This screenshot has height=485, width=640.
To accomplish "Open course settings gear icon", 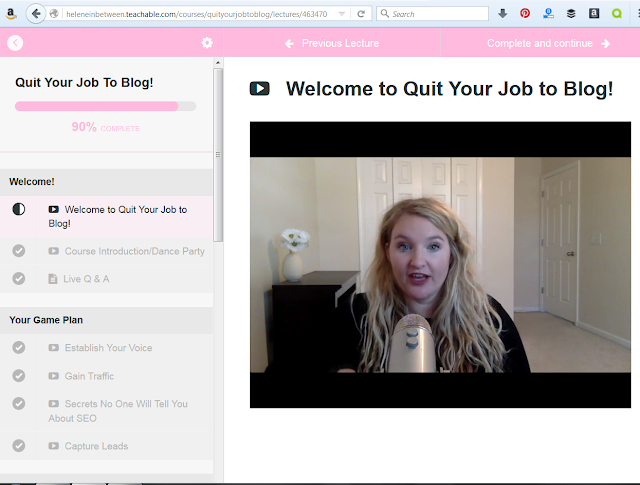I will (x=207, y=42).
